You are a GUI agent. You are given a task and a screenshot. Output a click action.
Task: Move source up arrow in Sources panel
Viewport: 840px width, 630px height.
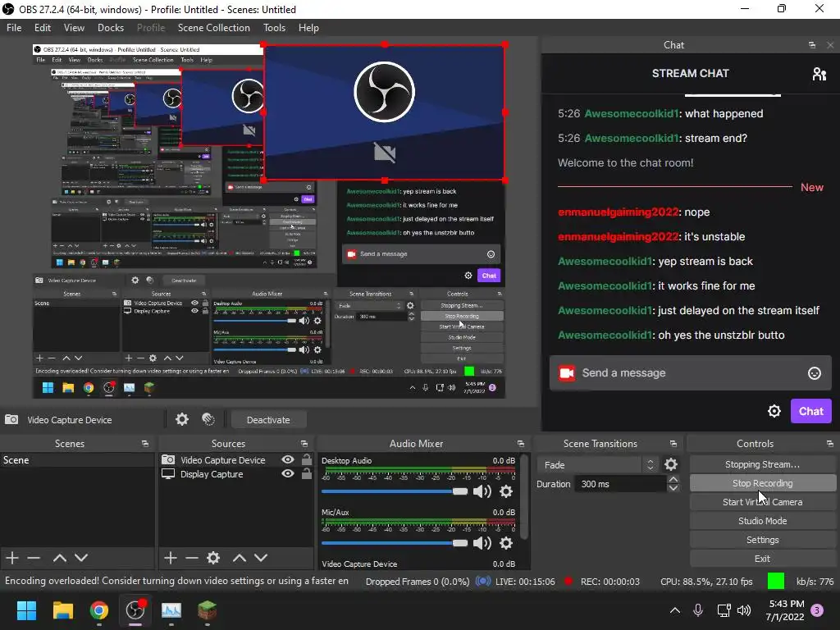point(239,558)
